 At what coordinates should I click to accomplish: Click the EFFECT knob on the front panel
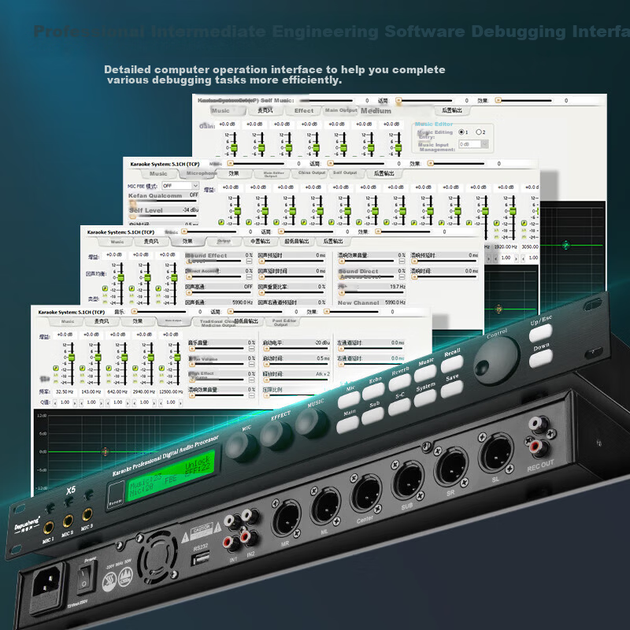tap(275, 436)
